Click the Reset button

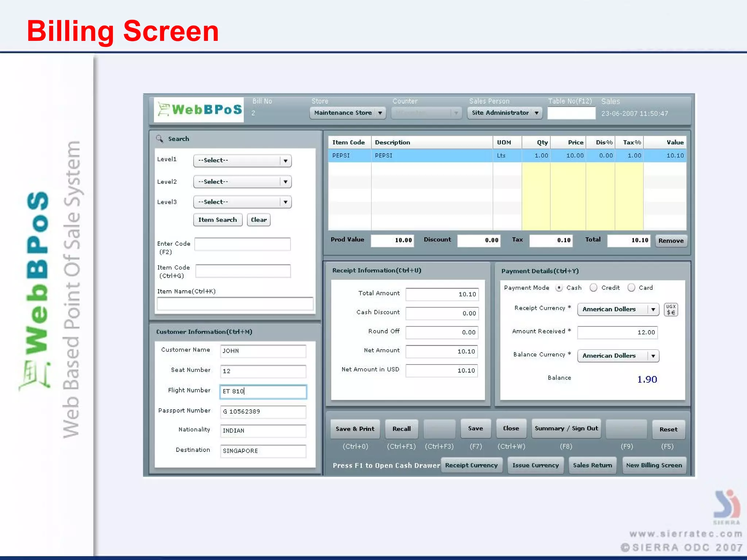click(668, 429)
